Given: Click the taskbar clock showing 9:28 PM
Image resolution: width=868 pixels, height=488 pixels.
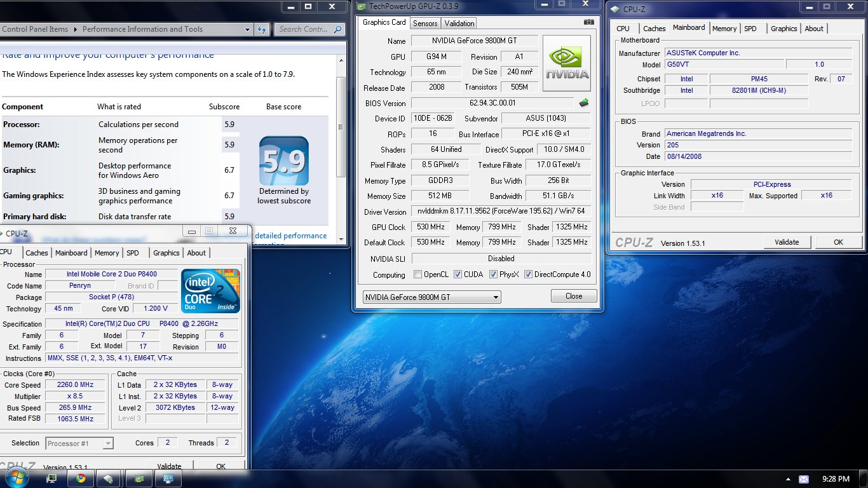Looking at the screenshot, I should tap(836, 479).
